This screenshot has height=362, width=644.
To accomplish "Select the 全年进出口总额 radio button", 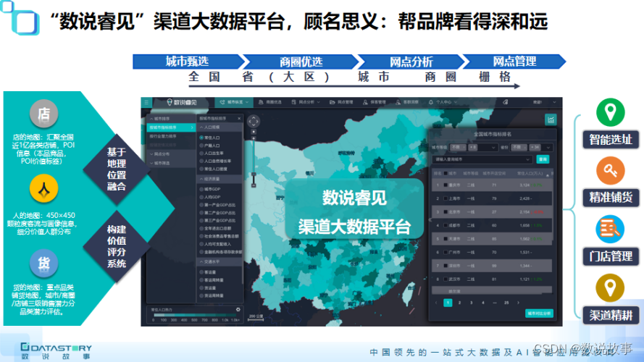I will [x=201, y=228].
